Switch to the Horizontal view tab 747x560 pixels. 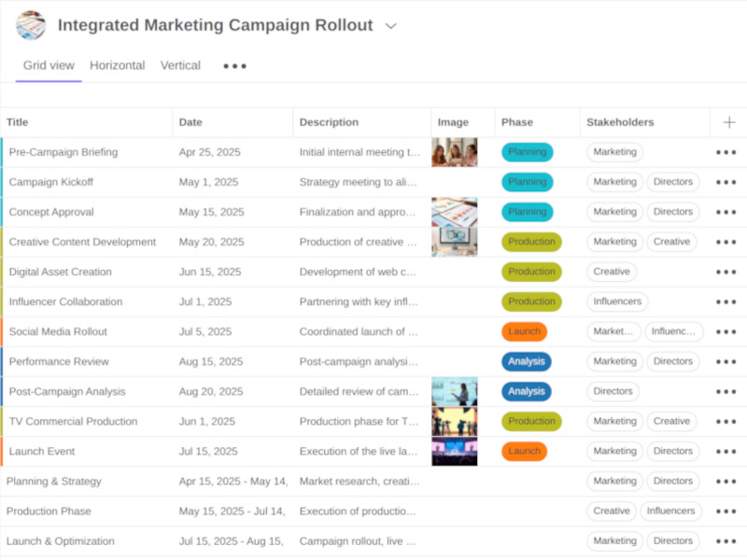(x=117, y=65)
